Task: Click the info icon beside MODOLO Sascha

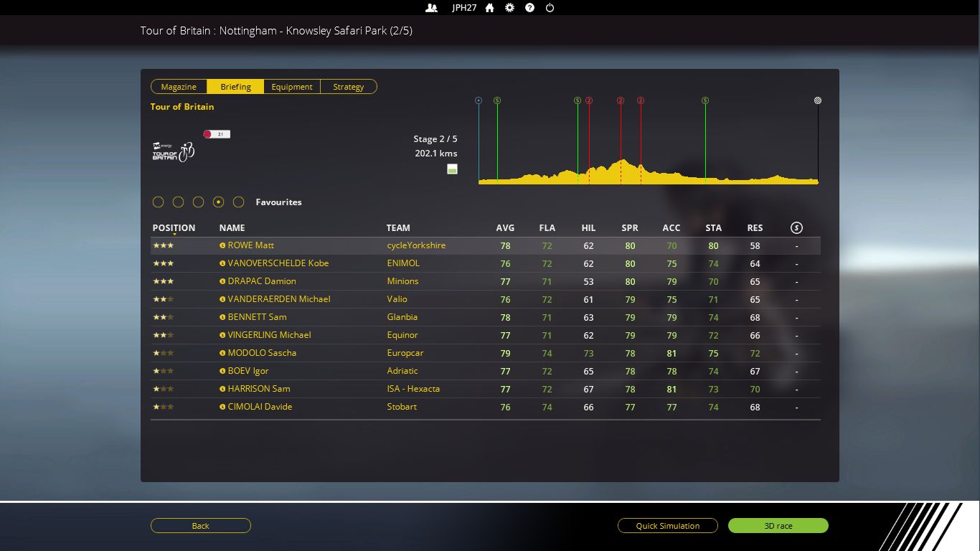Action: [x=222, y=353]
